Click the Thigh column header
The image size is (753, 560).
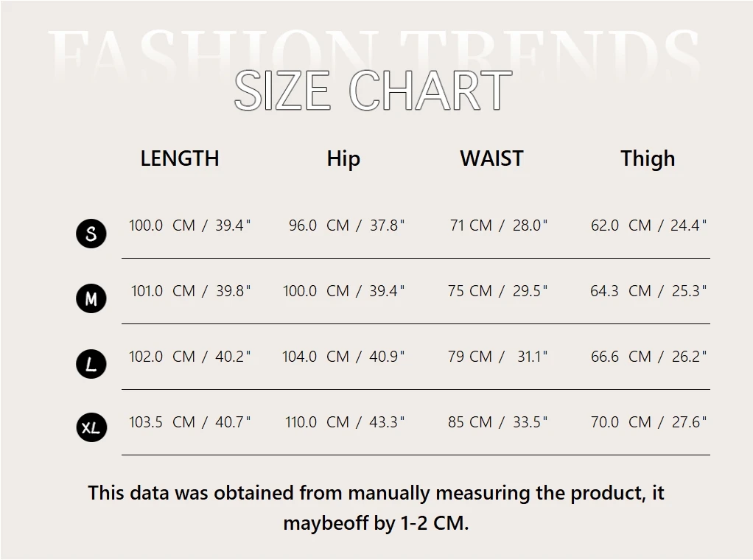[x=648, y=158]
